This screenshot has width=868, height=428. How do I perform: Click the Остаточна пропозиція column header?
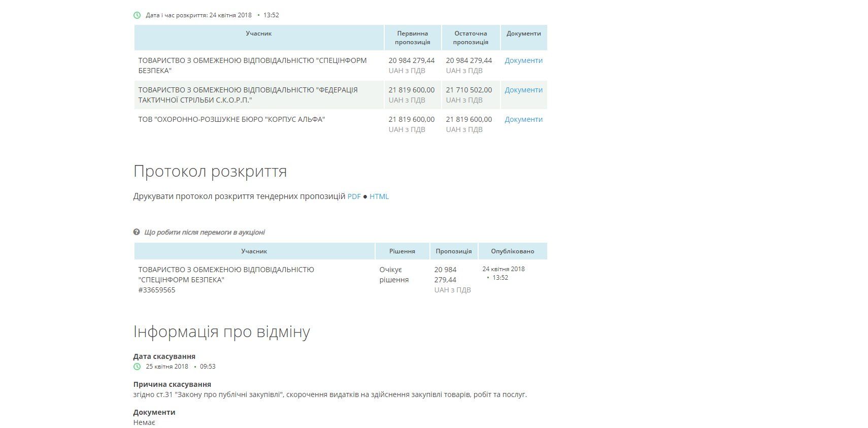tap(471, 38)
